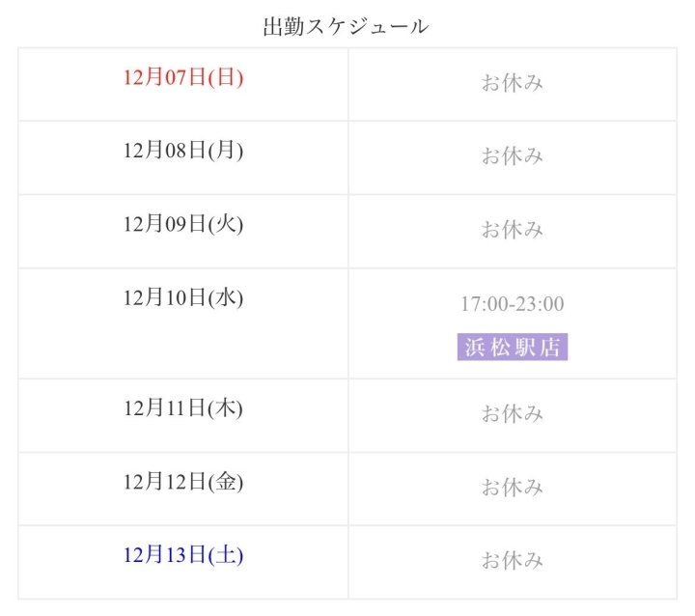Click the (水) Wednesday weekday label
695x616 pixels.
pyautogui.click(x=226, y=297)
